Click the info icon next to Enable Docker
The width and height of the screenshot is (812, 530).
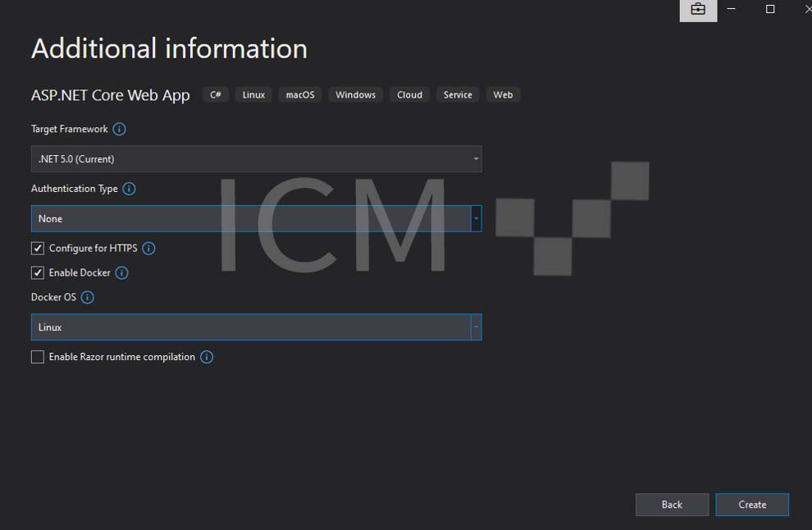[x=122, y=273]
